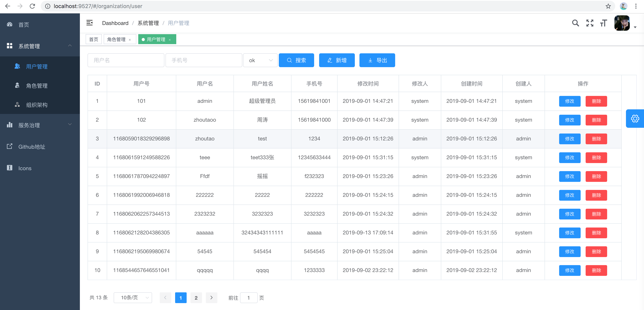The image size is (644, 310).
Task: Click the avatar dropdown caret
Action: tap(635, 27)
